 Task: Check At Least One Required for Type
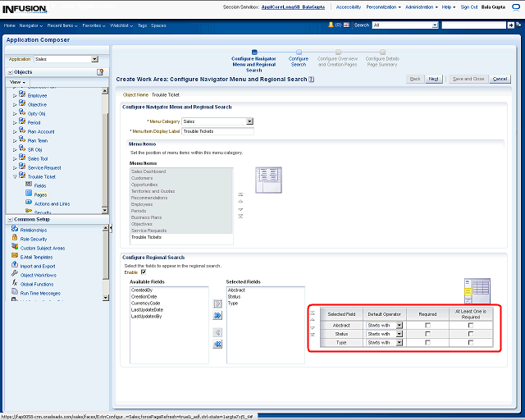(470, 343)
